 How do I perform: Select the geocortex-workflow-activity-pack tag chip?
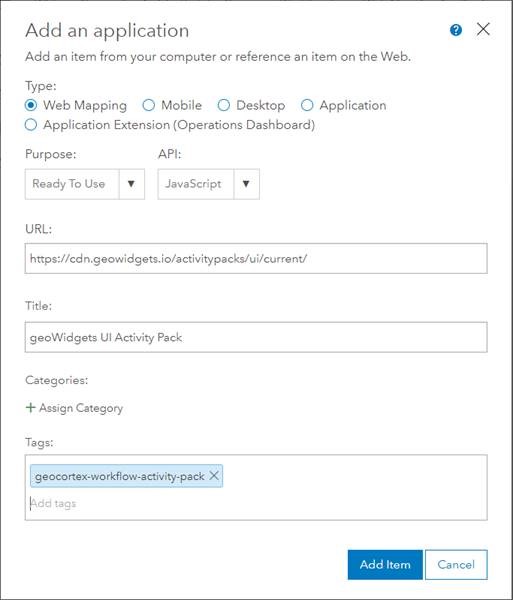pos(120,476)
